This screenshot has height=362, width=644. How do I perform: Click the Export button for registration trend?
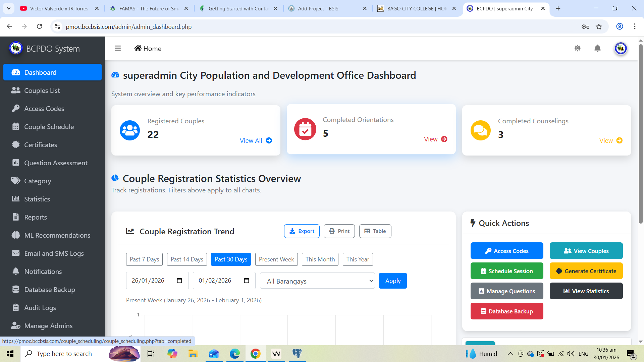[302, 231]
